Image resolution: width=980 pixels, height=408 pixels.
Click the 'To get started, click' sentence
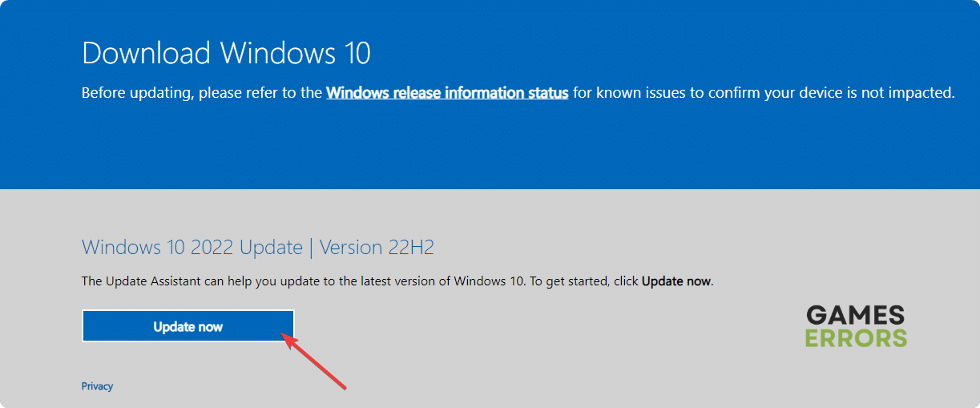point(583,281)
